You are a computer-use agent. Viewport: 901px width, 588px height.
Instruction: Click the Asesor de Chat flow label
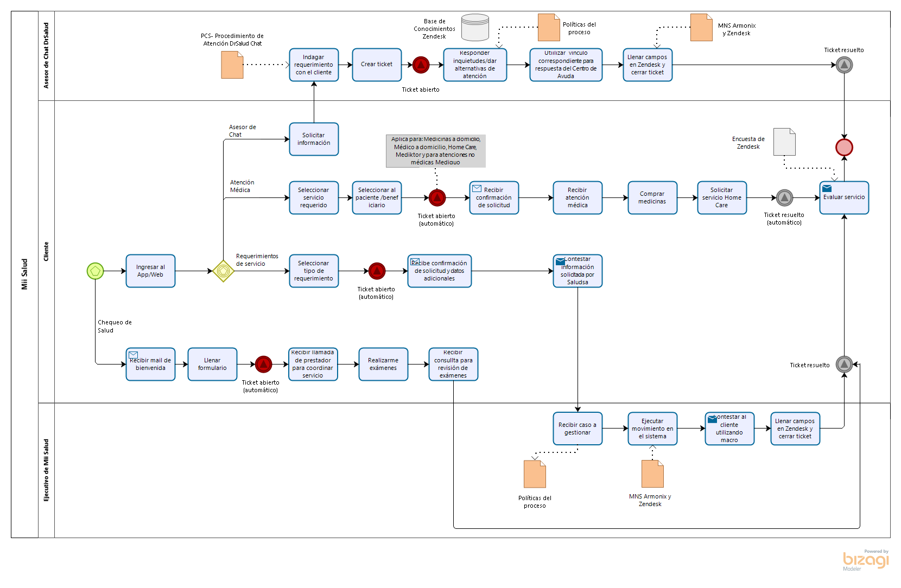242,131
